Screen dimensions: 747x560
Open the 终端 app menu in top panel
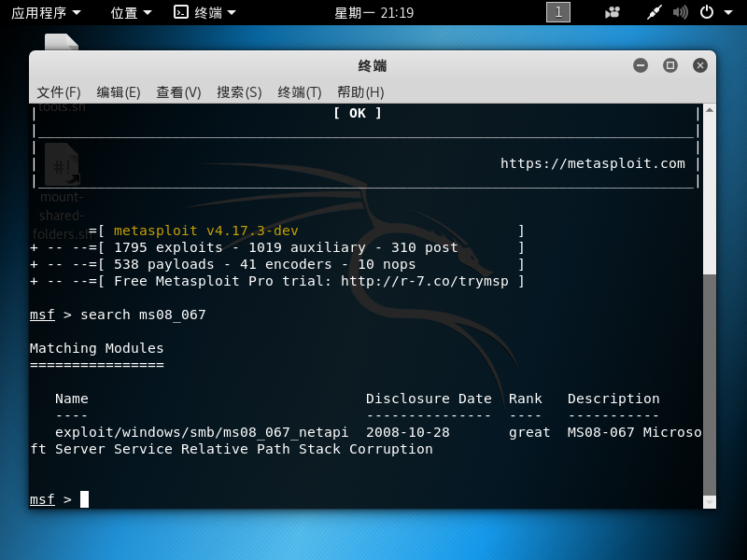pos(204,13)
